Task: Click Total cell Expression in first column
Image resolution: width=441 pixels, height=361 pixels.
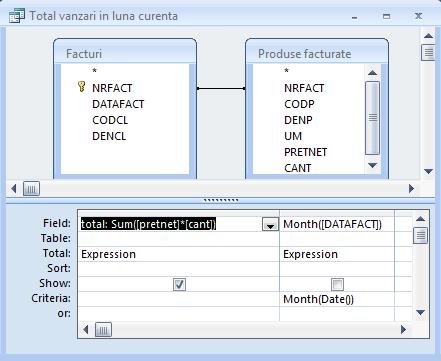Action: pos(178,254)
